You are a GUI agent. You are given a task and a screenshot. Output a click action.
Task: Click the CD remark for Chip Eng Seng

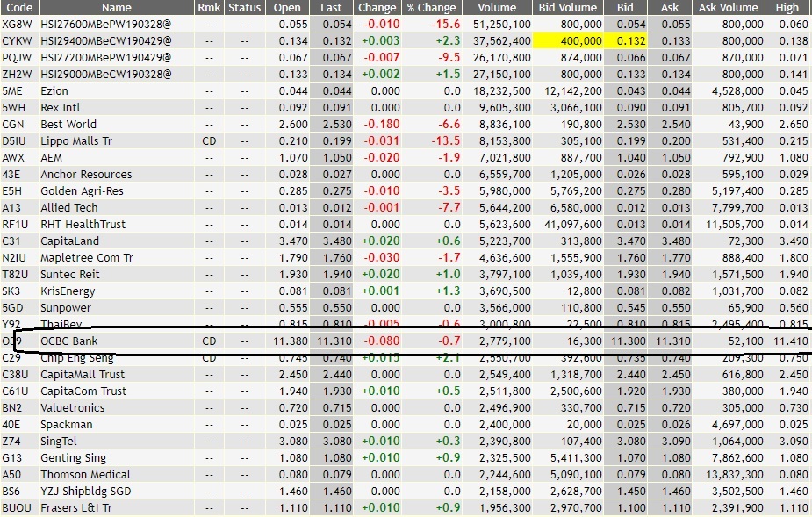pyautogui.click(x=208, y=357)
